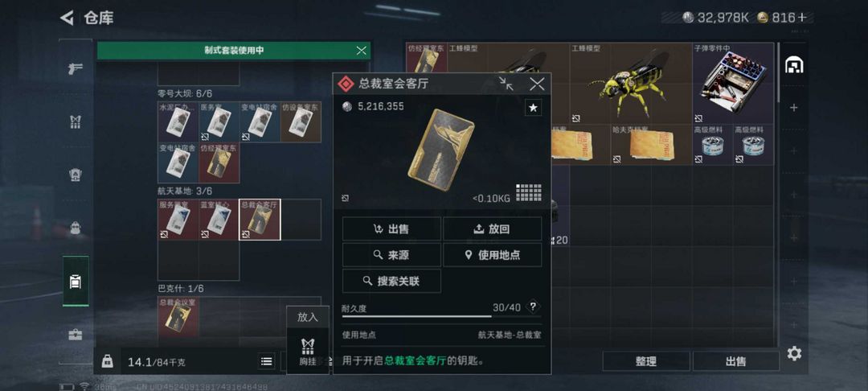Click the back arrow next to 仓库
Viewport: 868px width, 391px height.
point(67,18)
